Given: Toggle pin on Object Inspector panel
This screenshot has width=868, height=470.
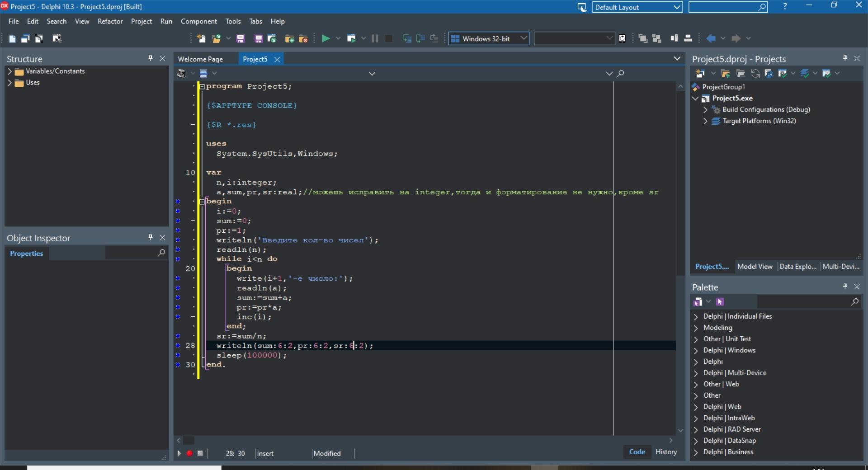Looking at the screenshot, I should pyautogui.click(x=151, y=237).
